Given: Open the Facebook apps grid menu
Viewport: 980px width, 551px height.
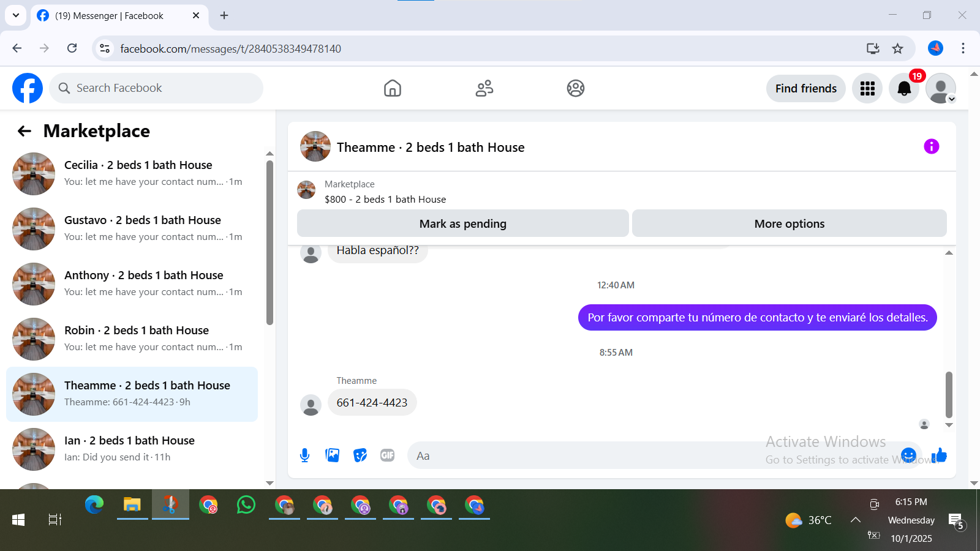Looking at the screenshot, I should [x=867, y=88].
